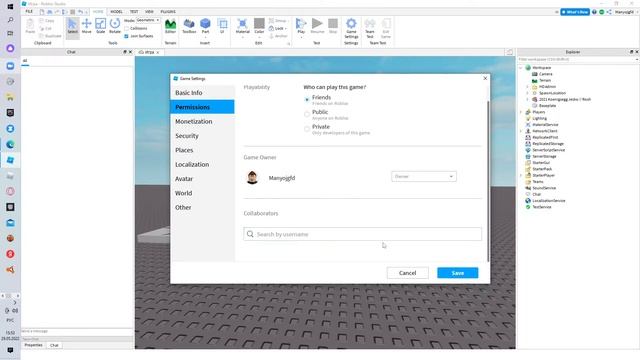Image resolution: width=640 pixels, height=360 pixels.
Task: Click the Explorer filter workspace field
Action: [x=578, y=60]
